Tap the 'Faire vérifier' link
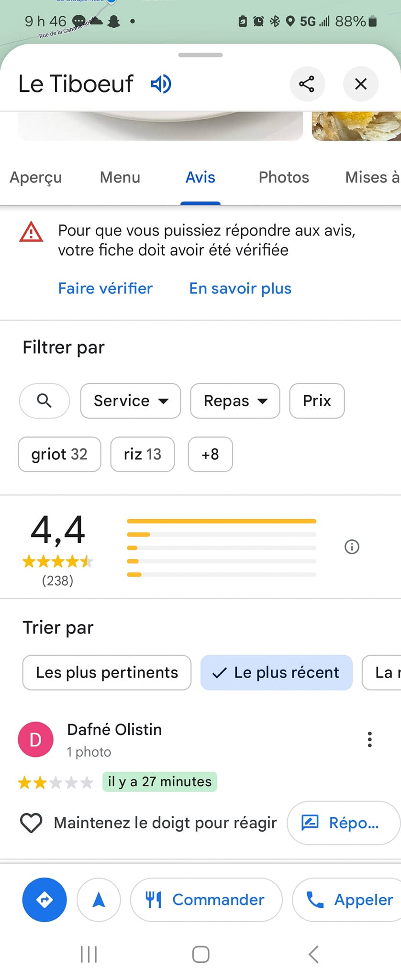 [x=105, y=289]
